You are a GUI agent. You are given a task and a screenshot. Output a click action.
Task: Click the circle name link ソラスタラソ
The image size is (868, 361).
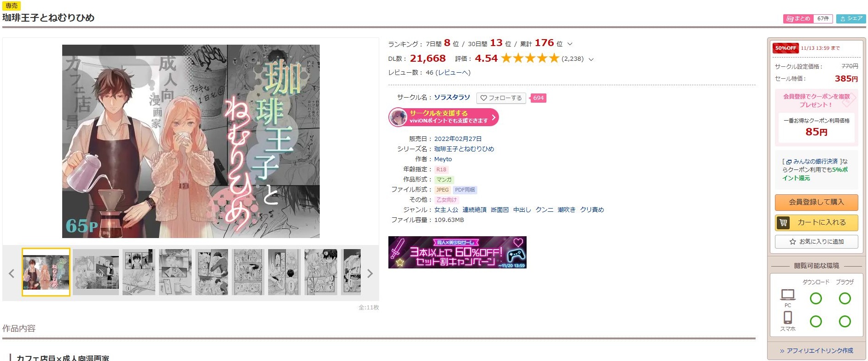(452, 98)
